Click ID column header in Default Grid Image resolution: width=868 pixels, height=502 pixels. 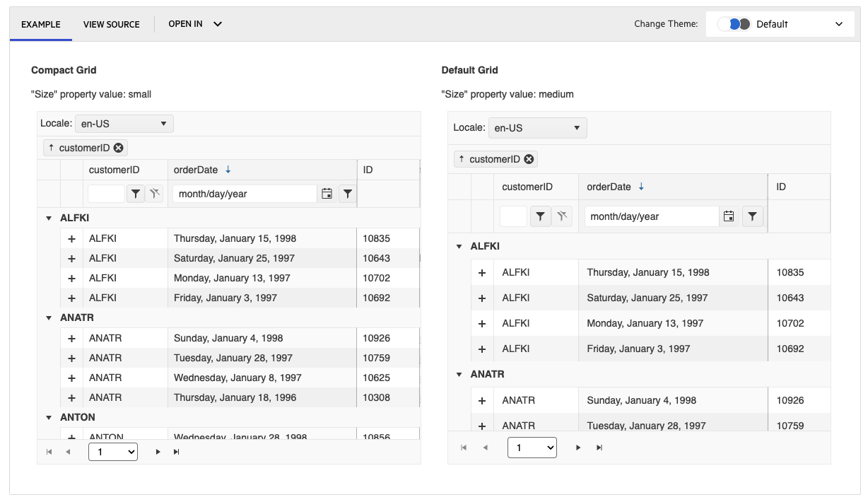point(799,187)
